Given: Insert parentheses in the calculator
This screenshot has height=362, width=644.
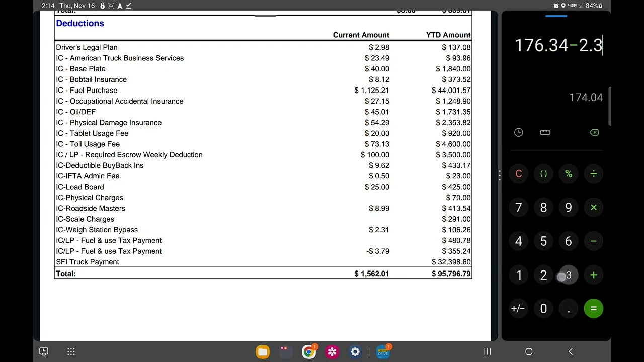Looking at the screenshot, I should tap(543, 174).
